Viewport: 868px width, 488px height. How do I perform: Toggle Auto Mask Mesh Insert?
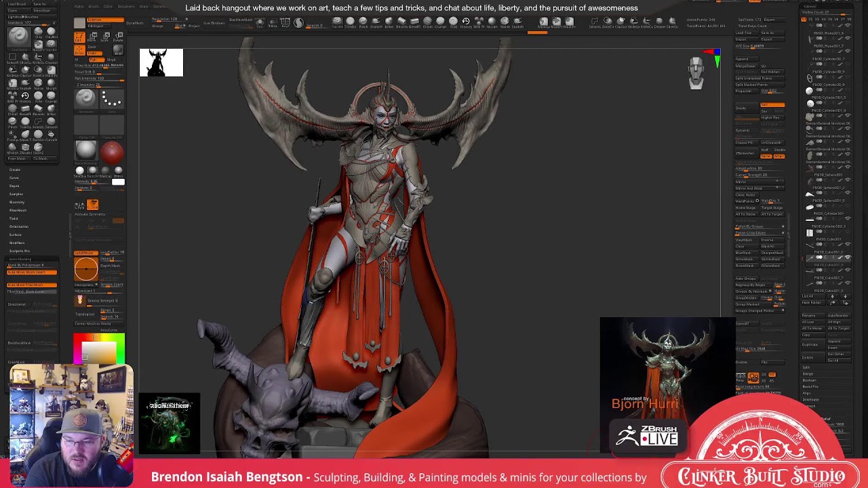(32, 272)
